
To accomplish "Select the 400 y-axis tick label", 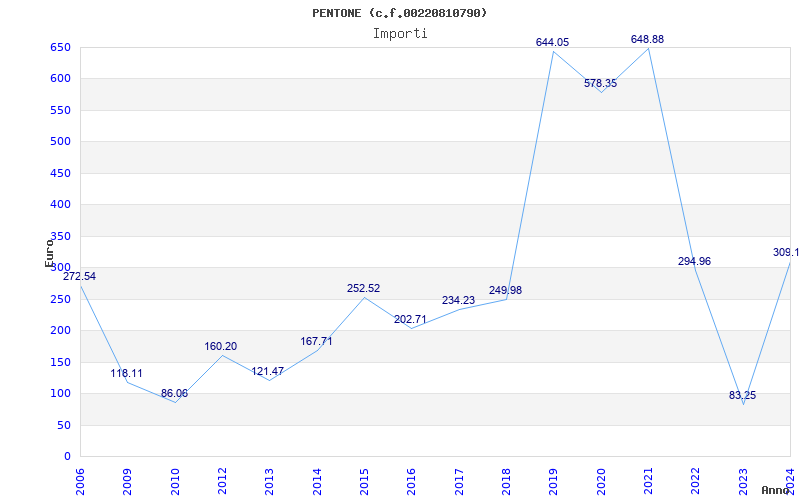I will [60, 205].
